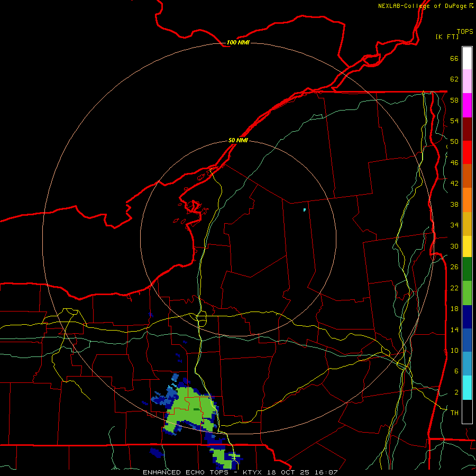Click the TH threshold legend label
This screenshot has width=476, height=476.
click(x=454, y=413)
